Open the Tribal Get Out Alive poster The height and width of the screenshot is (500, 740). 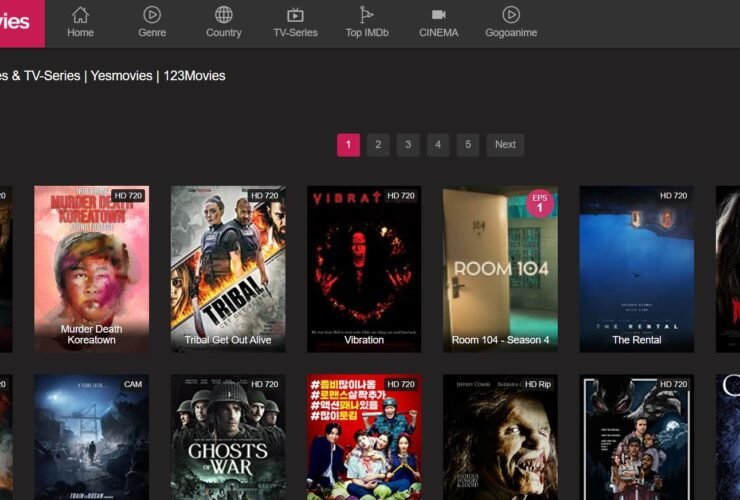pos(228,269)
